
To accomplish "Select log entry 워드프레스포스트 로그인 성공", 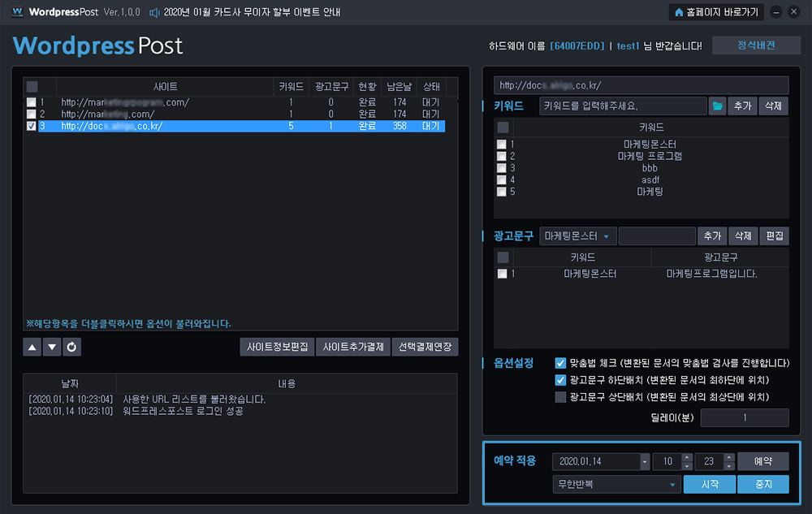I will point(182,411).
